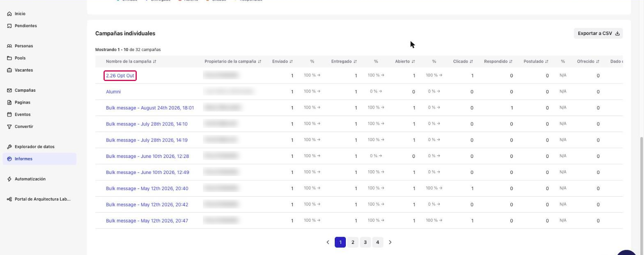Open the 2.26 Opt Out campaign
Screen dimensions: 644x255
click(x=120, y=76)
